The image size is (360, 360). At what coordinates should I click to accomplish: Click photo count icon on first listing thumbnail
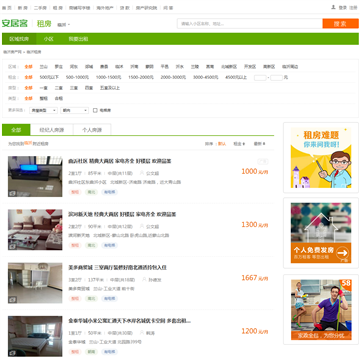pyautogui.click(x=12, y=193)
